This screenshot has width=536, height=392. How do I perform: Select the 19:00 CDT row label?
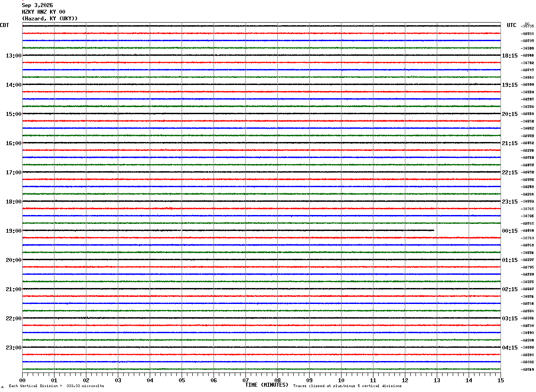(13, 231)
